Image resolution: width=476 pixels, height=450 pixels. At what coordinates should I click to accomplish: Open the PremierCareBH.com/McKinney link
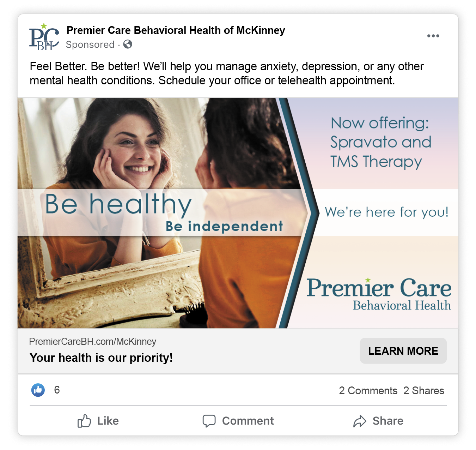(93, 341)
